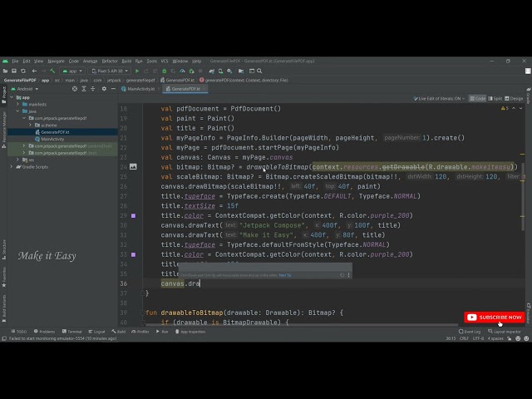Open the Gradle tool window side tab
The height and width of the screenshot is (399, 532).
pyautogui.click(x=529, y=96)
